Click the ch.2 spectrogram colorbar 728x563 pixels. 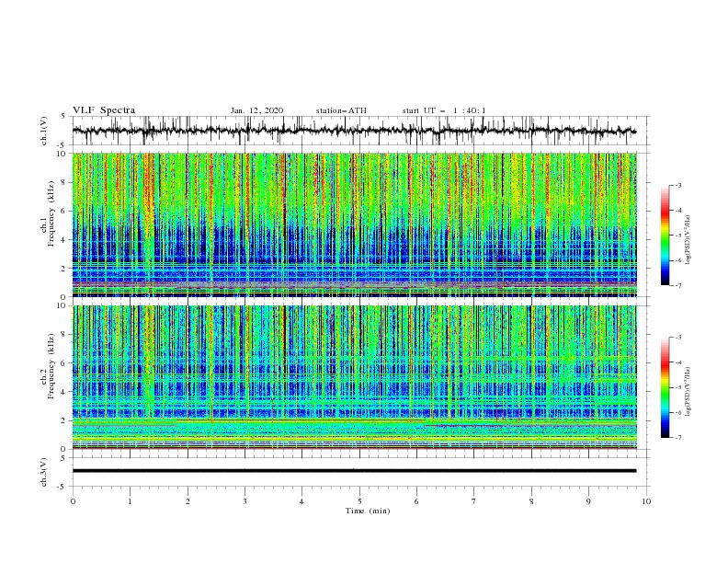(665, 387)
